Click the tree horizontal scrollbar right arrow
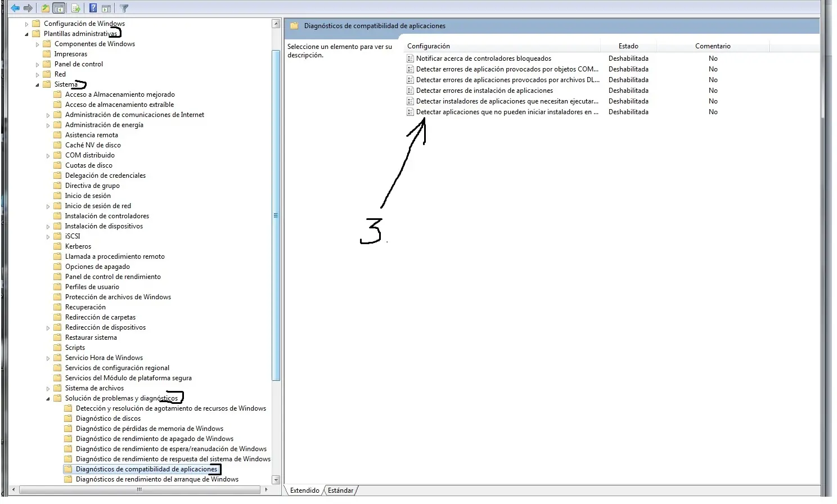This screenshot has width=837, height=504. (x=267, y=489)
